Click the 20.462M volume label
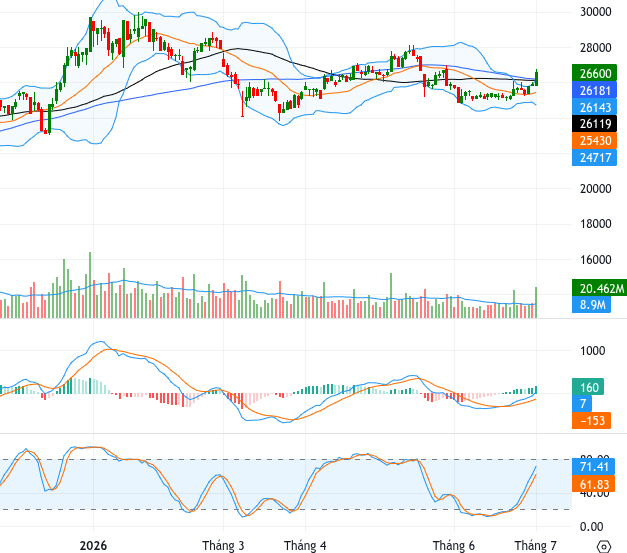The image size is (627, 553). point(599,288)
